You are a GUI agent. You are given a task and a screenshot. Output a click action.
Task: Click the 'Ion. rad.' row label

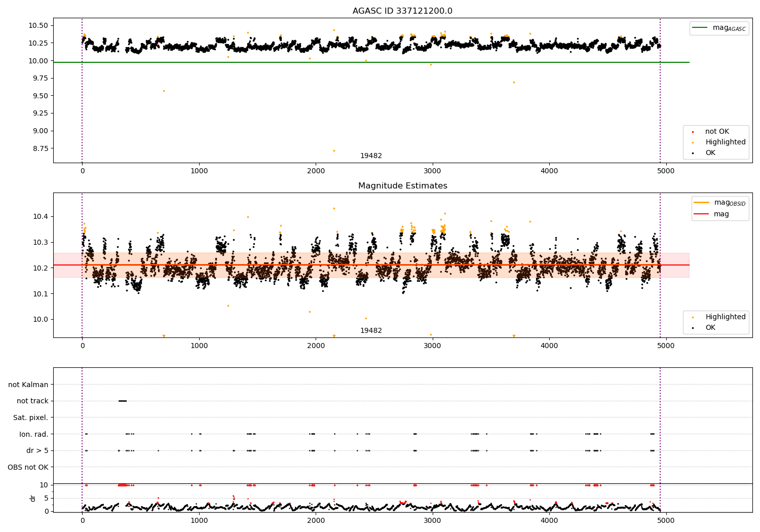[34, 434]
